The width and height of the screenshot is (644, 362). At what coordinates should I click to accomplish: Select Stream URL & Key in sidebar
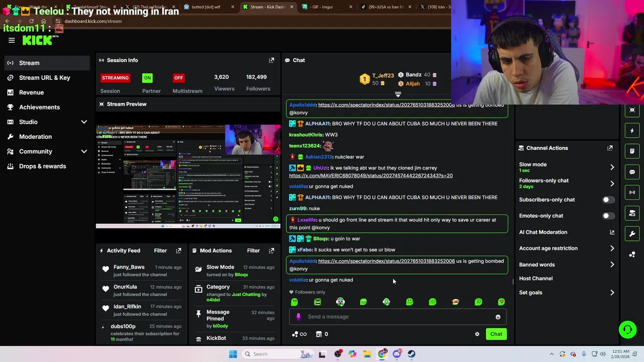click(x=45, y=78)
